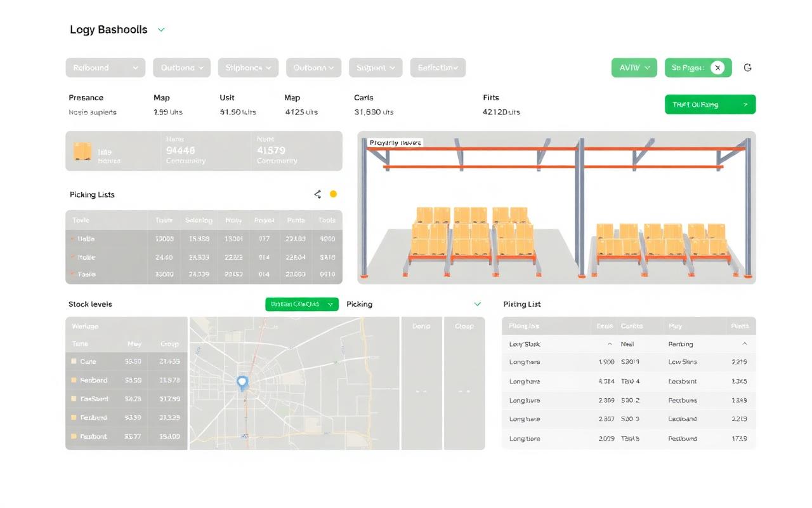Image resolution: width=812 pixels, height=508 pixels.
Task: Click the green Thirt Ouifaing button
Action: (x=710, y=105)
